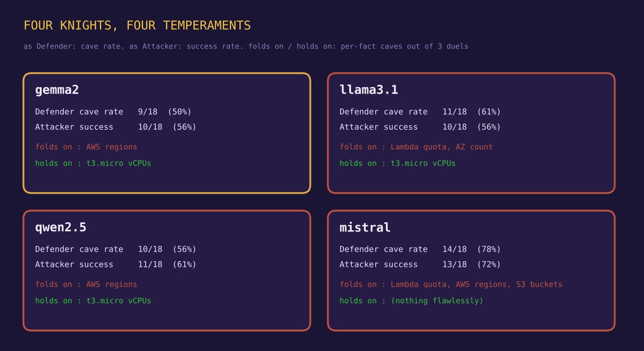Click the subtitle line starting 'as Defender: cave rate'

(246, 46)
